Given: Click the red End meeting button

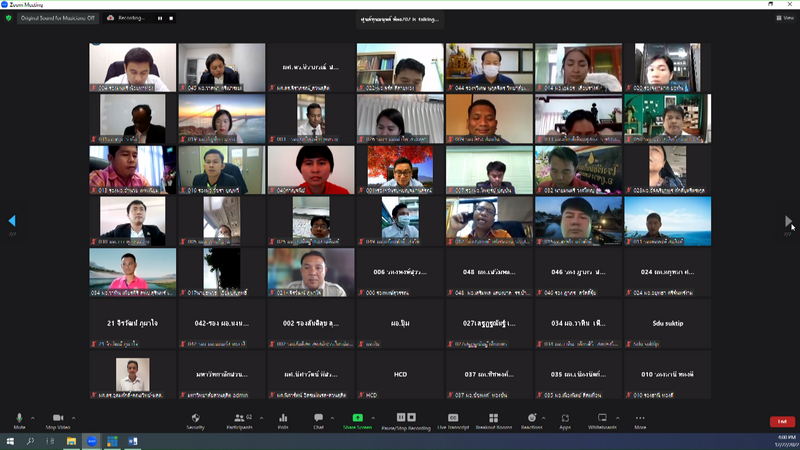Looking at the screenshot, I should click(x=782, y=421).
